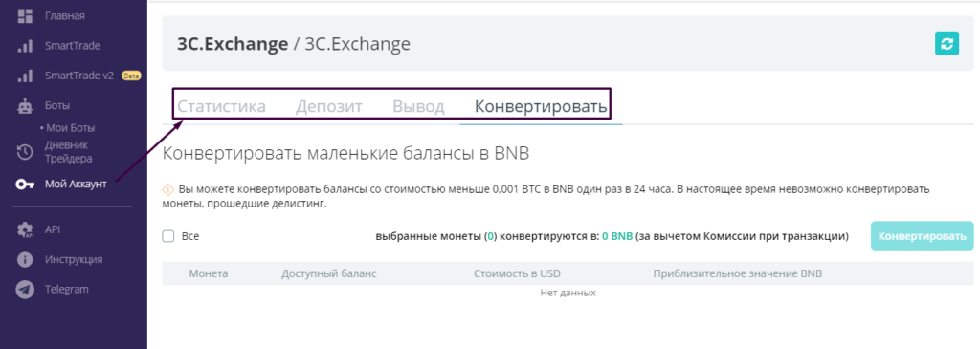Click the Мой Аккаунт key icon
The height and width of the screenshot is (349, 980).
pyautogui.click(x=25, y=185)
